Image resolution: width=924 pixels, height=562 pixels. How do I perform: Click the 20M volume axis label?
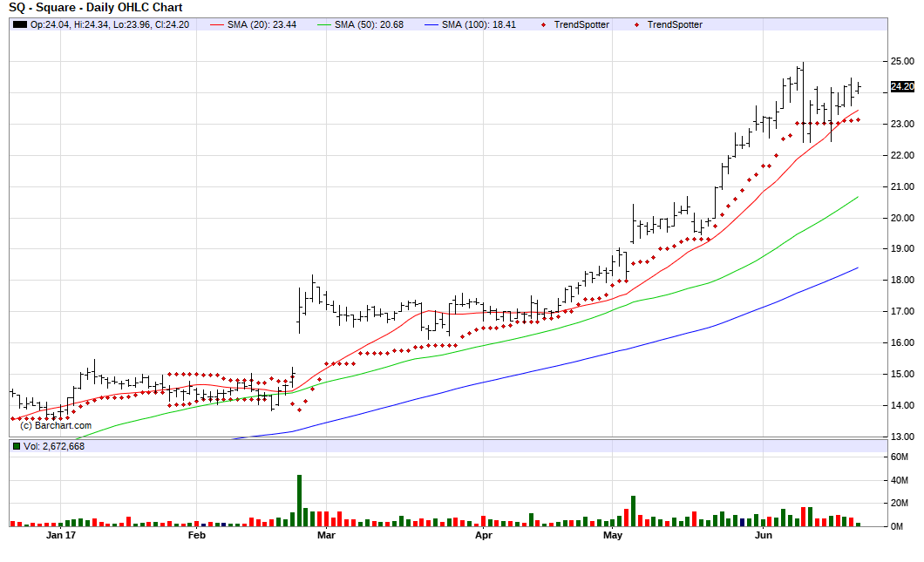[900, 503]
